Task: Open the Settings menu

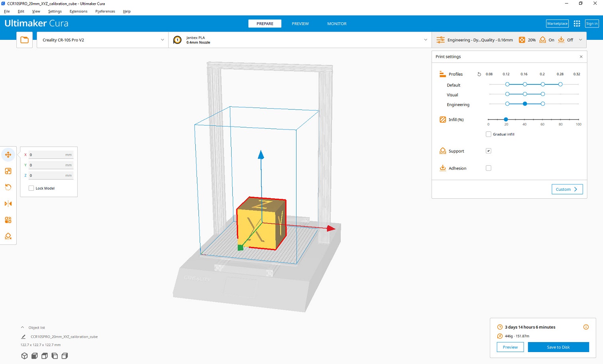Action: click(55, 11)
